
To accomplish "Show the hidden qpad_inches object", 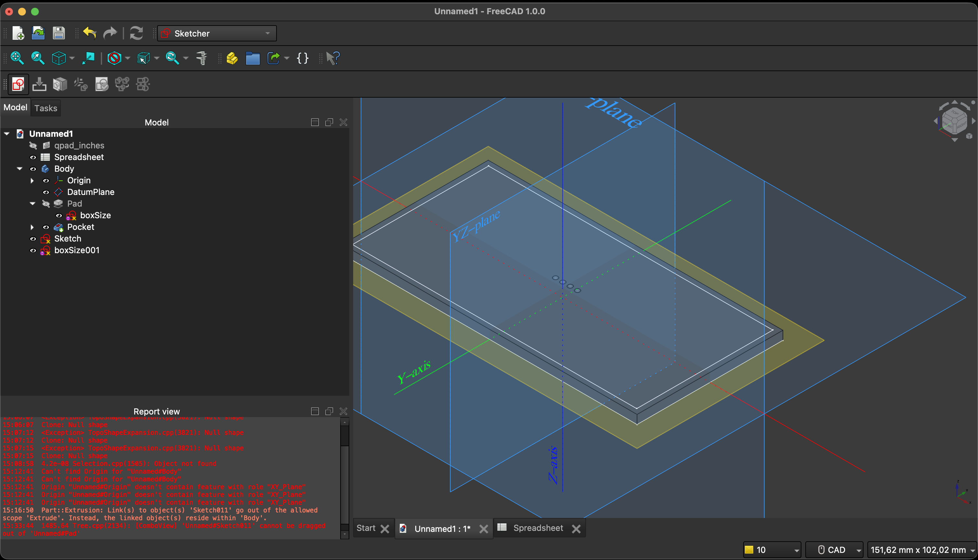I will click(x=33, y=145).
